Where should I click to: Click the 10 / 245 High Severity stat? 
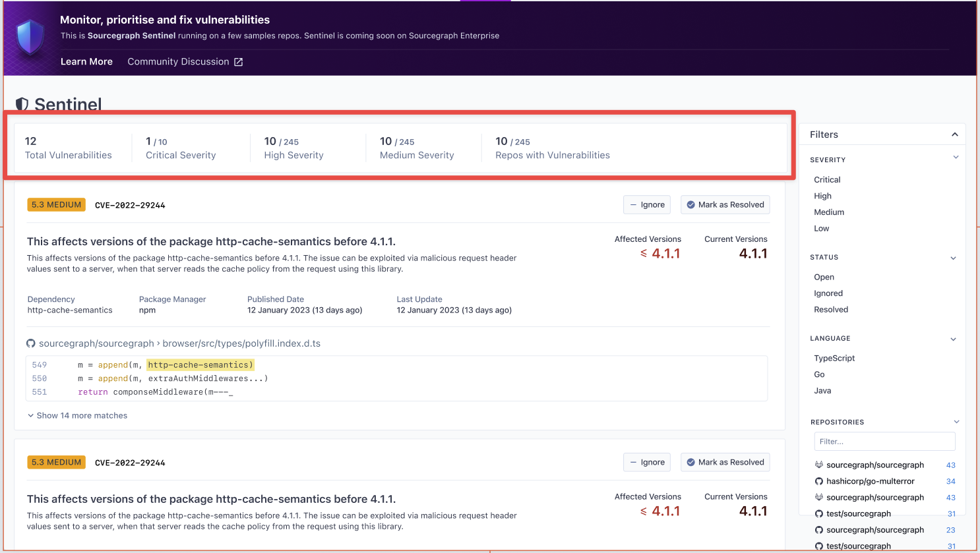click(294, 148)
